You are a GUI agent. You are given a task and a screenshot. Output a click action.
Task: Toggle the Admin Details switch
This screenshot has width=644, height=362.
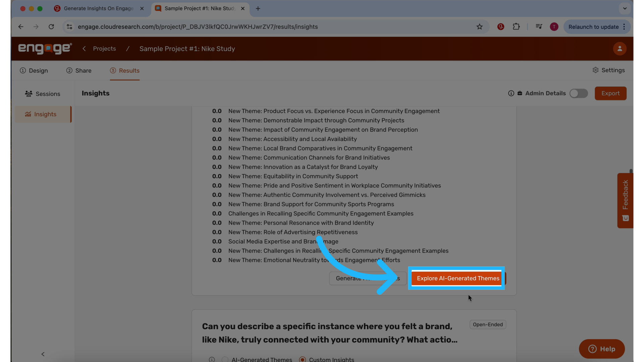tap(579, 94)
